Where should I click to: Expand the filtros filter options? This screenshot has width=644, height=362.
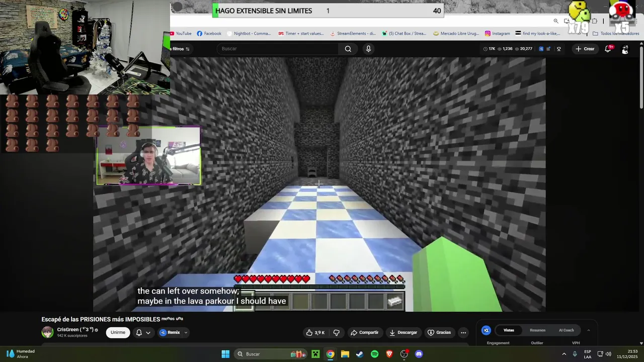coord(181,49)
